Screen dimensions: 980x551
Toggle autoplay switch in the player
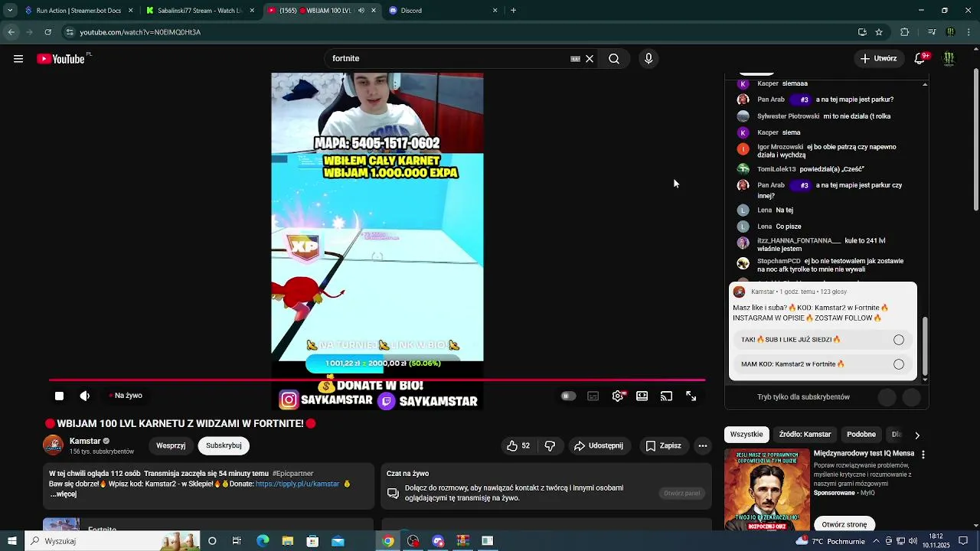[568, 396]
